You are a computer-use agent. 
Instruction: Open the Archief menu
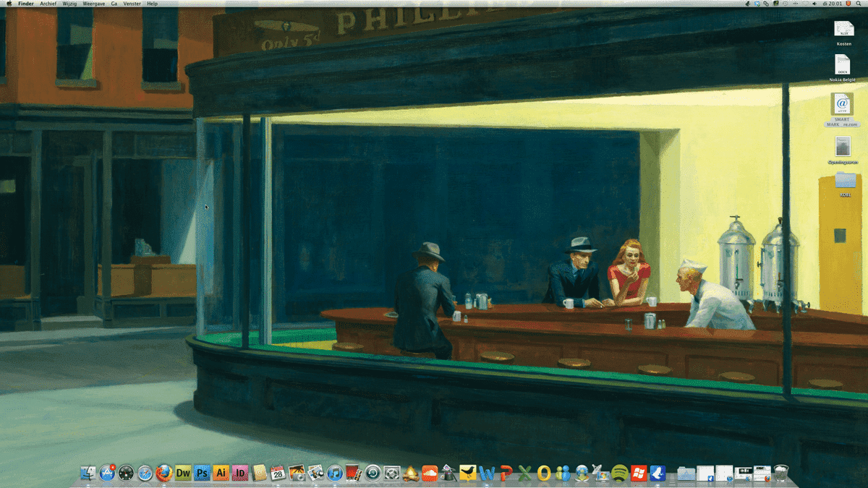(48, 4)
